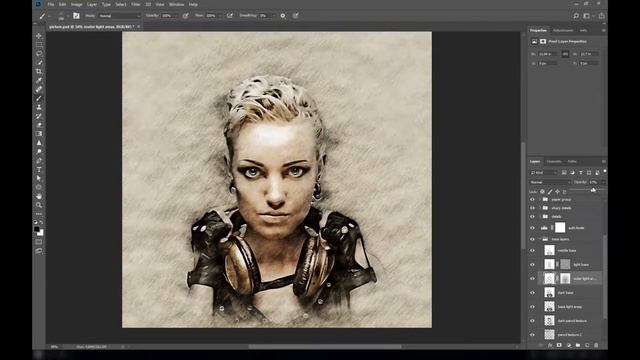Select the Gradient tool
Viewport: 640px width, 360px height.
(x=39, y=134)
